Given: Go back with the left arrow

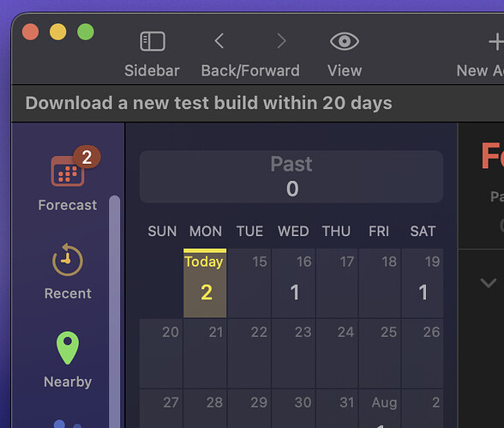Looking at the screenshot, I should pos(219,41).
